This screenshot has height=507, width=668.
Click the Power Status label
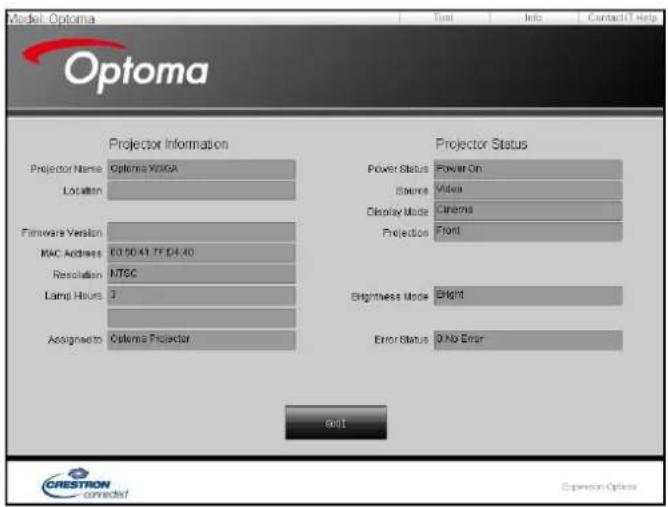tap(398, 169)
